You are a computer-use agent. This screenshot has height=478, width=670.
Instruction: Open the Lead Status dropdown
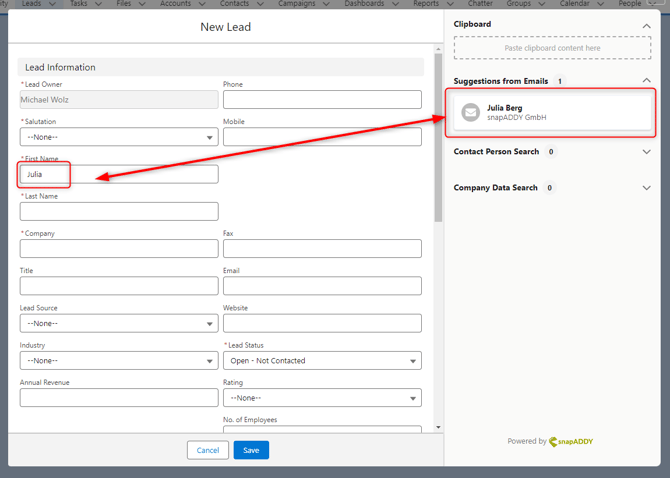coord(322,361)
